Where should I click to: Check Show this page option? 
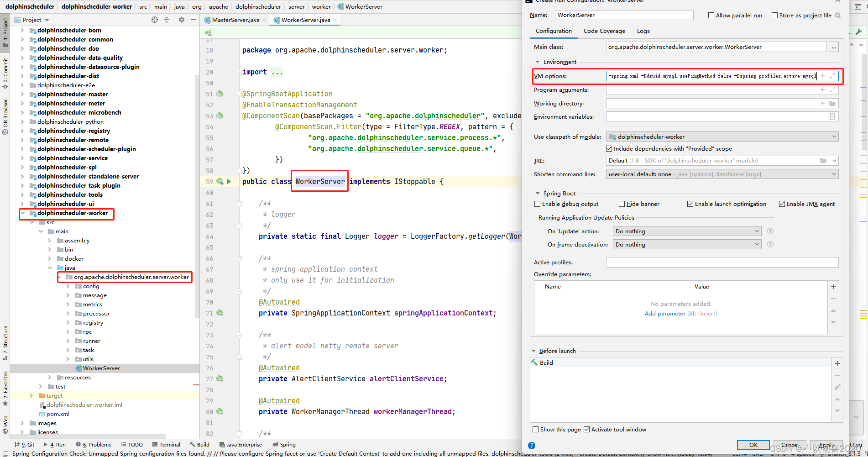535,429
